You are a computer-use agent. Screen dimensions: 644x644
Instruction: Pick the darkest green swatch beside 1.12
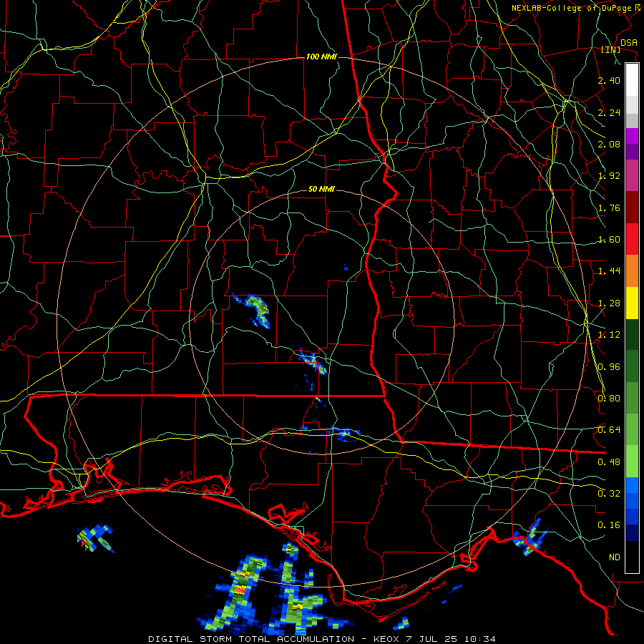click(x=632, y=334)
